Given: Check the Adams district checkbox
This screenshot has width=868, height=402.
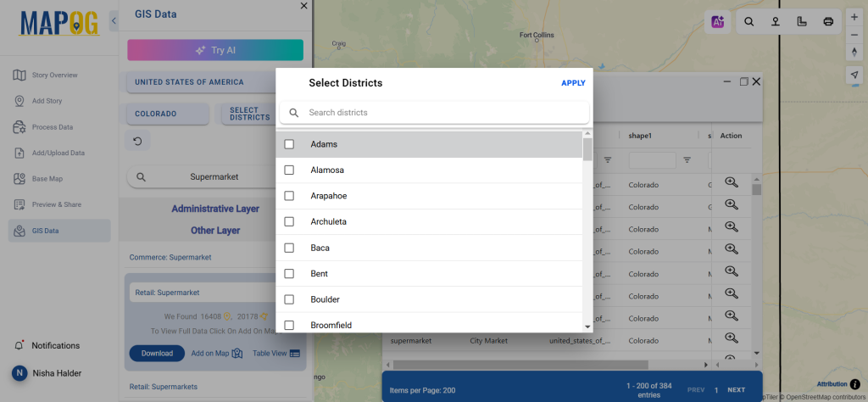Looking at the screenshot, I should 289,144.
